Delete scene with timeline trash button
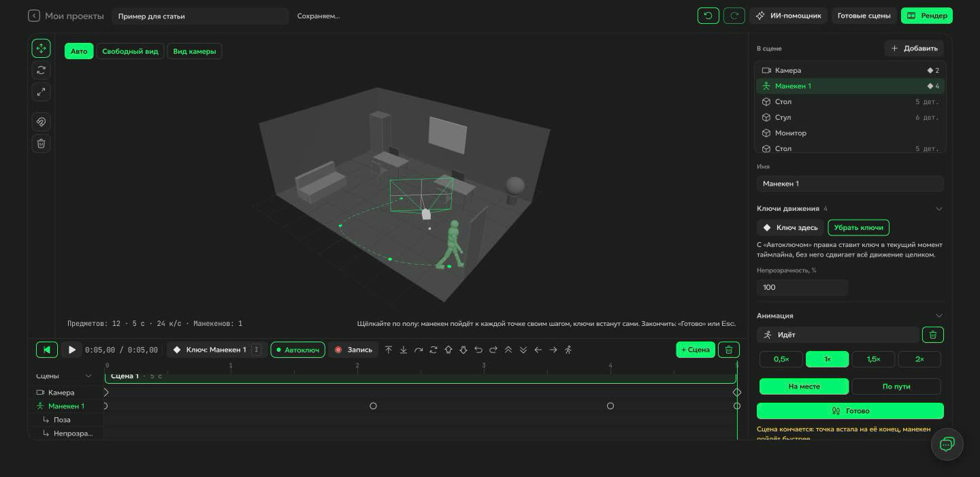 point(729,350)
